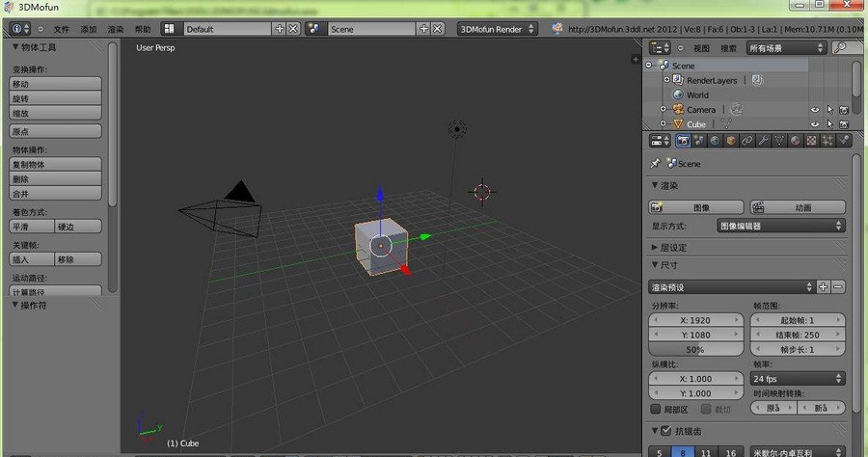The image size is (868, 457).
Task: Open the 文件 File menu
Action: point(62,29)
